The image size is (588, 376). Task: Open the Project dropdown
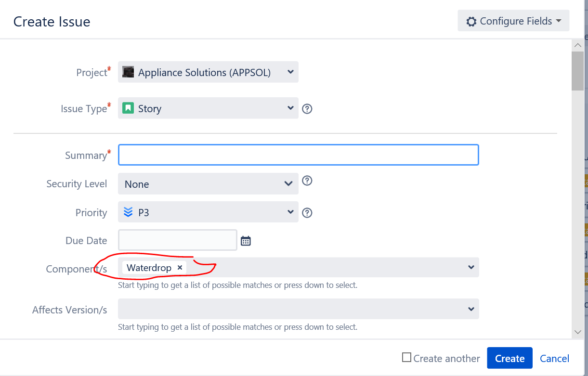click(x=208, y=72)
